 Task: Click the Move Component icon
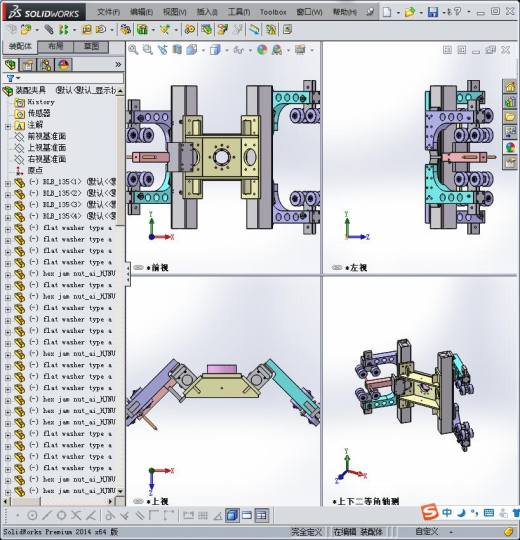point(101,30)
